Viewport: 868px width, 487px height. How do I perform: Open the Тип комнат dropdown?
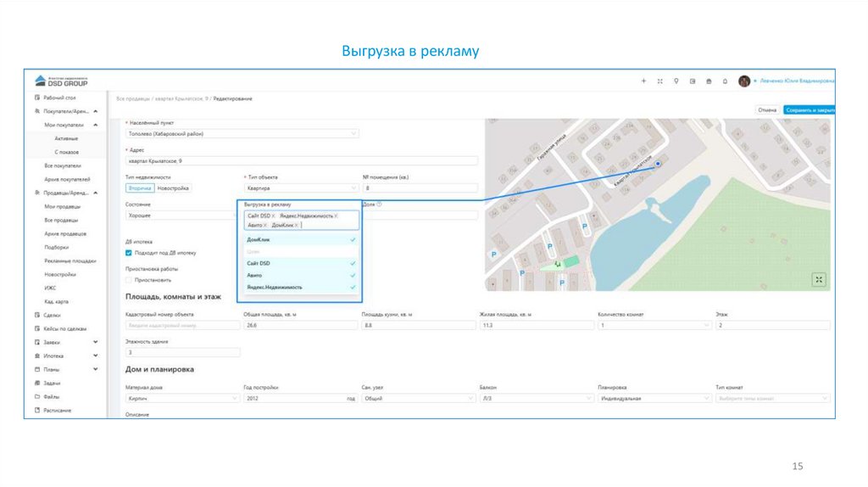tap(773, 399)
